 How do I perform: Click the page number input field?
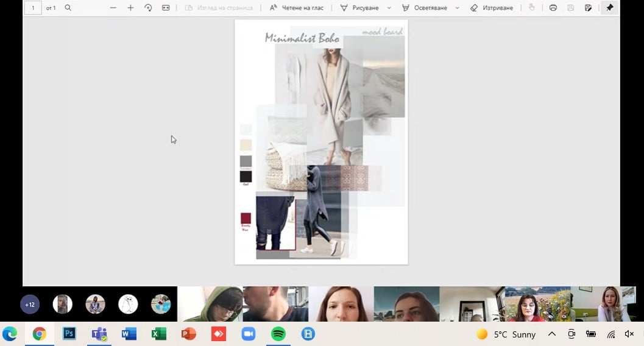[33, 8]
